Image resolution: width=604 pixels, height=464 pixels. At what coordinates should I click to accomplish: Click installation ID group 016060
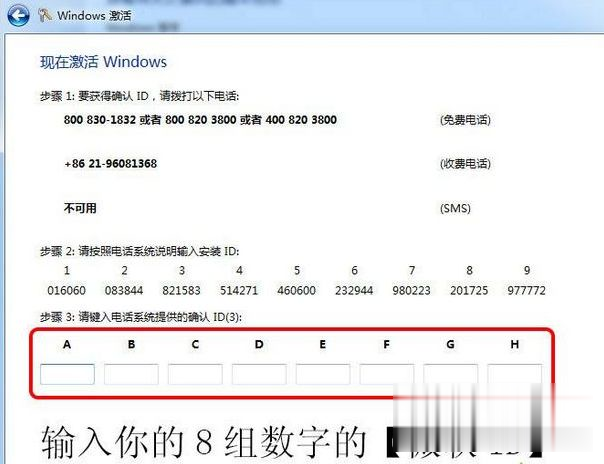point(67,290)
